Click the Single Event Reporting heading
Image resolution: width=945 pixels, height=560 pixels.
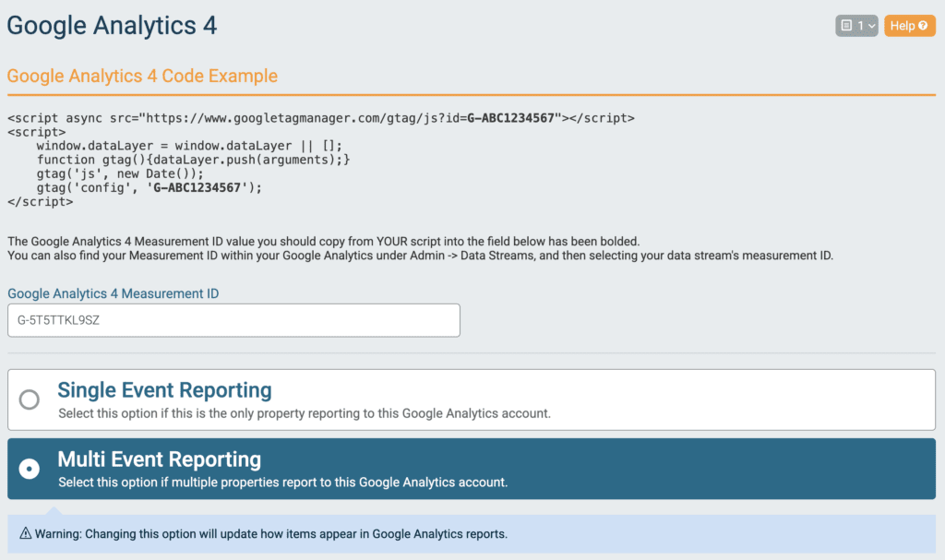[x=164, y=389]
